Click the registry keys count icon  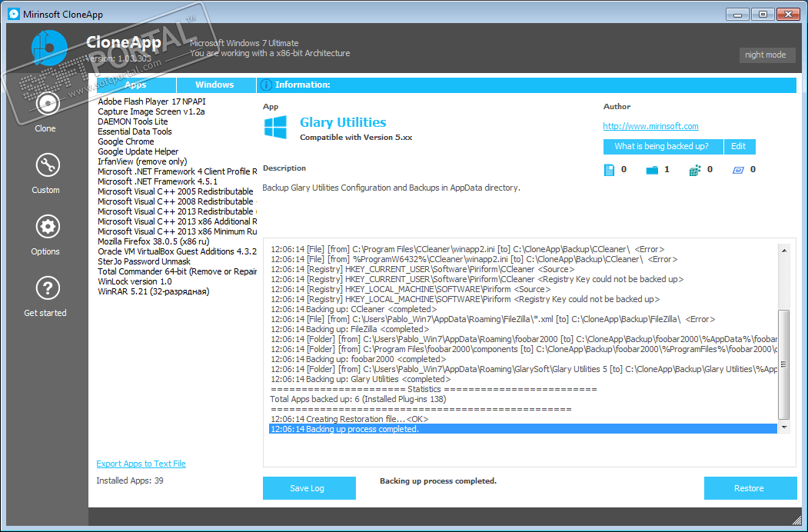coord(695,170)
